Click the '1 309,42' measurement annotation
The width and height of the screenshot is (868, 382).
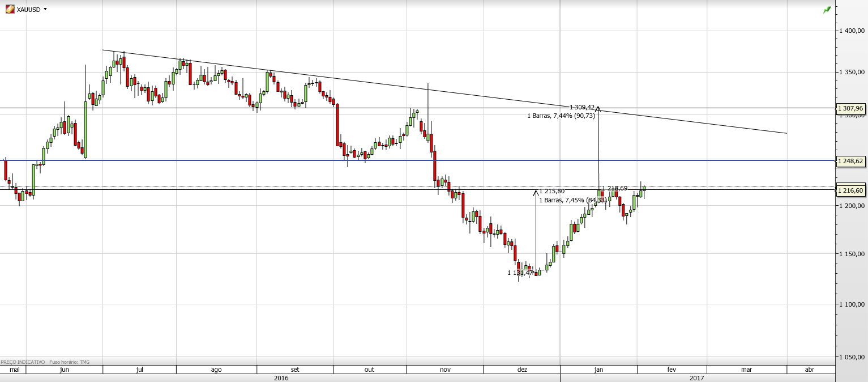[x=582, y=107]
